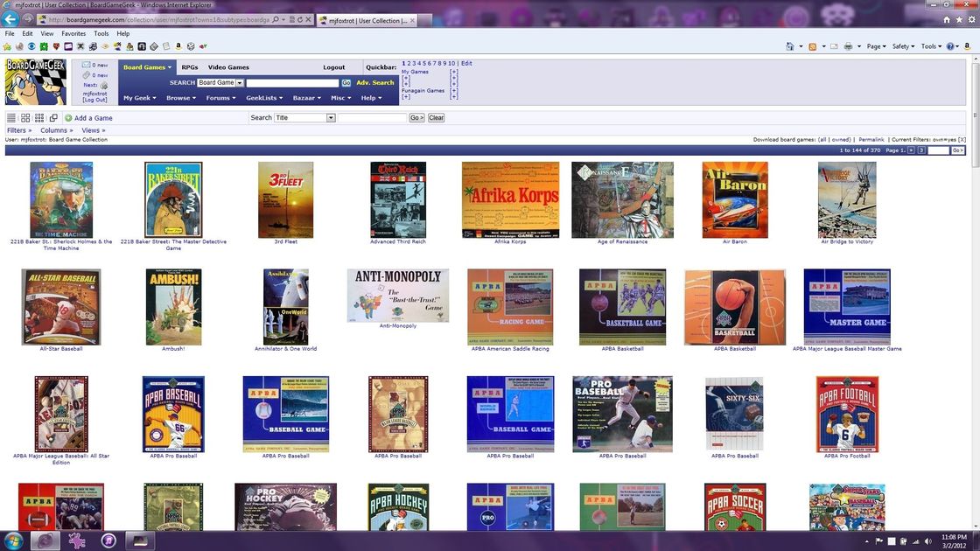Open the IE Favorites star icon
This screenshot has height=551, width=980.
coord(959,19)
